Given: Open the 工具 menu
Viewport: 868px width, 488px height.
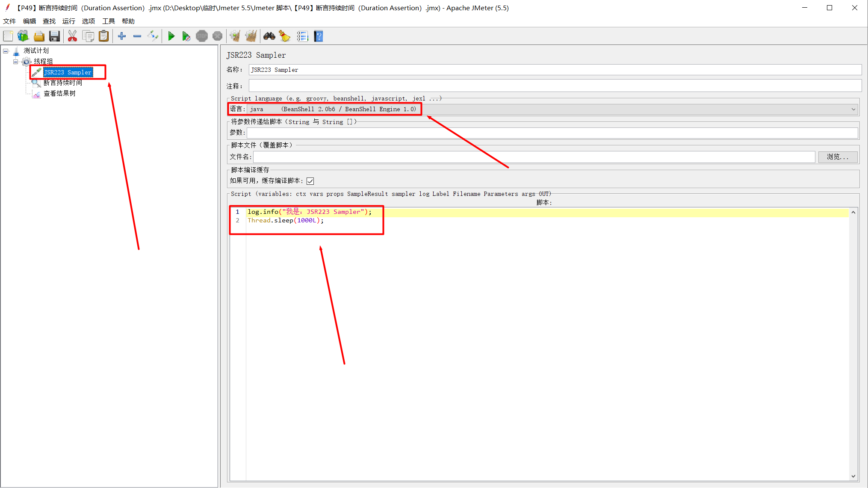Looking at the screenshot, I should coord(109,21).
